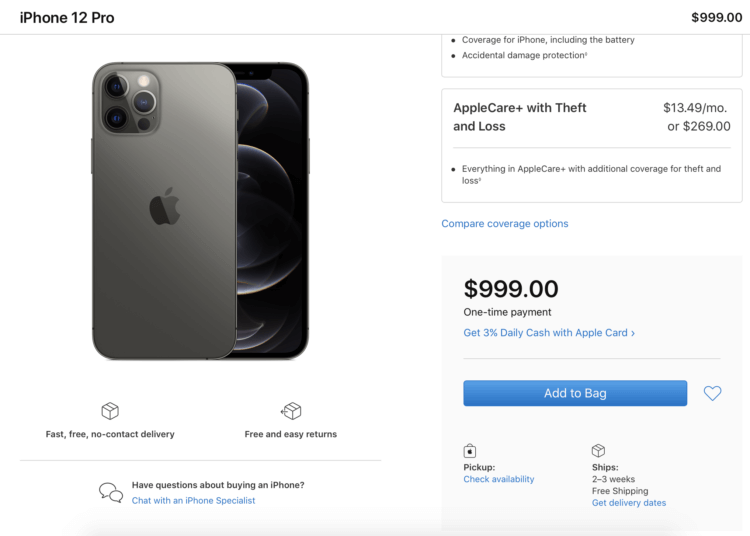Chat with an iPhone Specialist
This screenshot has width=750, height=536.
tap(193, 501)
